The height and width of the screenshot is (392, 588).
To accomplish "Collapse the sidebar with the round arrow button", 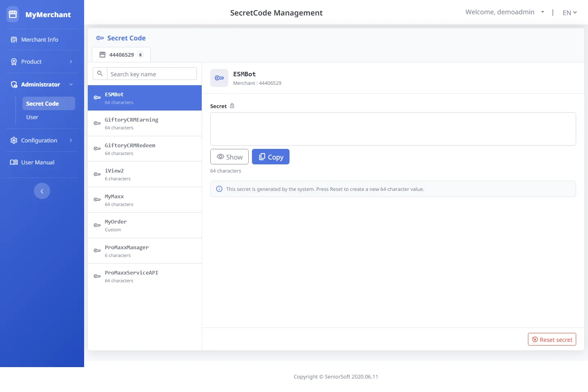I will 42,191.
